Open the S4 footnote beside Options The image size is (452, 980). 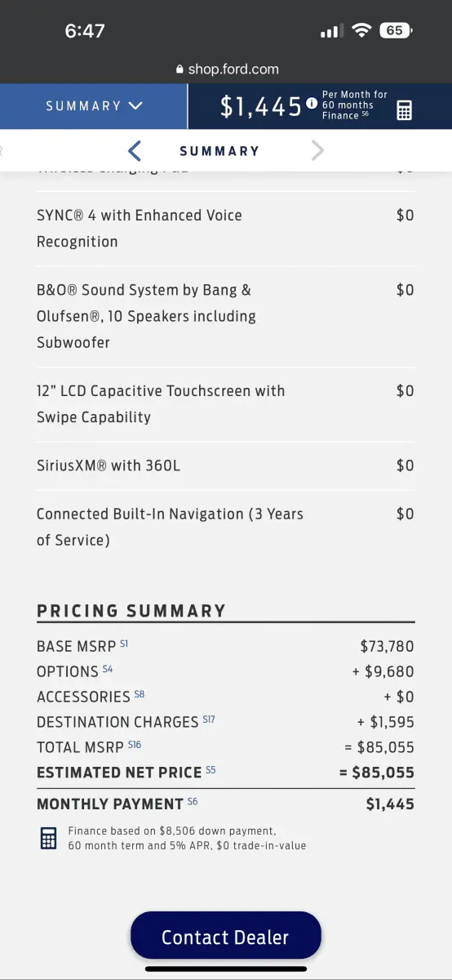point(107,669)
